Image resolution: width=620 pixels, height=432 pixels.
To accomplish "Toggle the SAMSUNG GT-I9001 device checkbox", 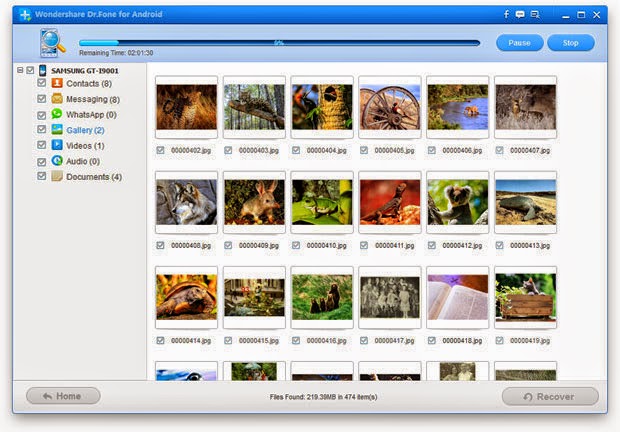I will coord(30,70).
